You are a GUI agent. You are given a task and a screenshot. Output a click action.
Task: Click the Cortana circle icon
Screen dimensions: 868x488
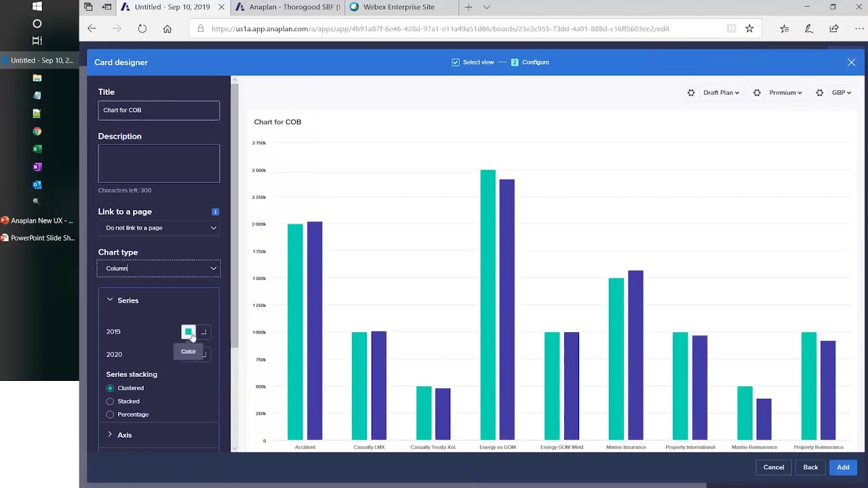(37, 24)
